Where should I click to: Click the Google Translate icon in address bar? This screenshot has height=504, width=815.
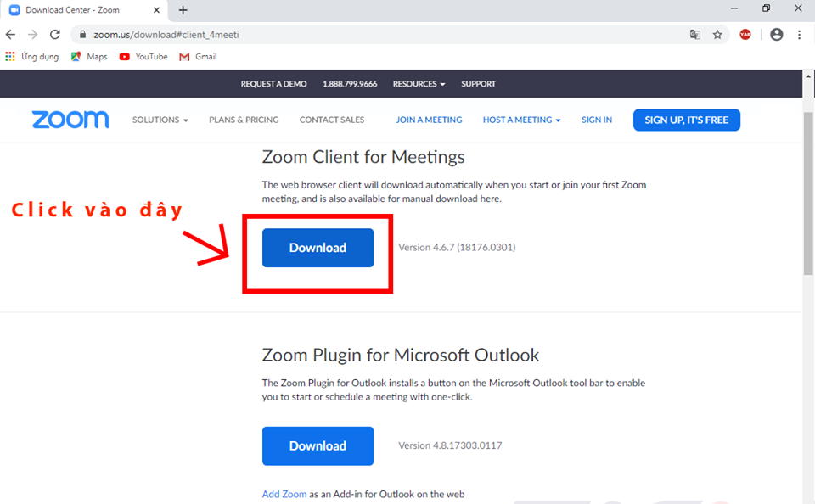point(695,35)
